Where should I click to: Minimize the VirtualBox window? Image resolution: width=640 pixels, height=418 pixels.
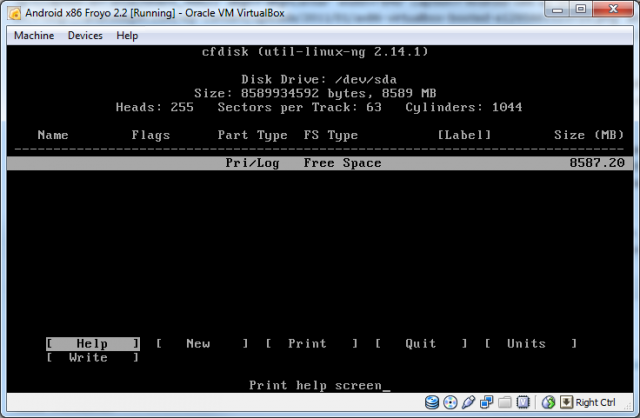click(557, 10)
